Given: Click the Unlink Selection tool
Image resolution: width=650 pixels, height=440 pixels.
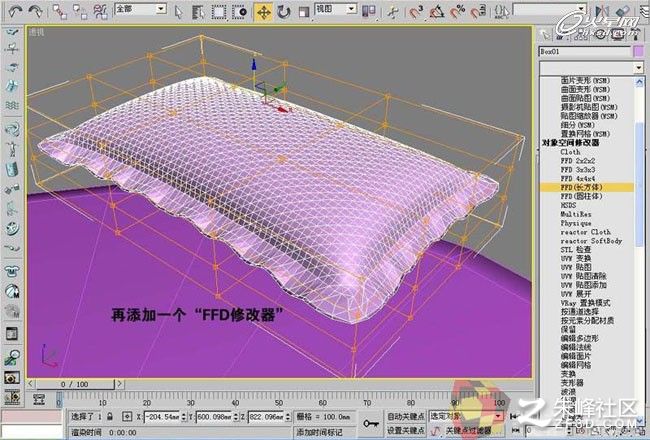Looking at the screenshot, I should [80, 12].
